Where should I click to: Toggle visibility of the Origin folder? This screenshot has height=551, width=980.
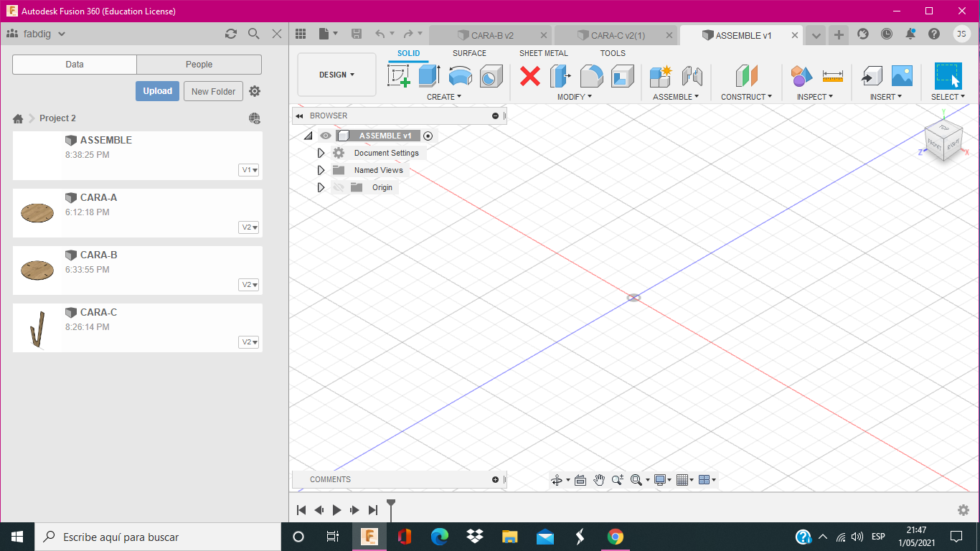point(339,187)
